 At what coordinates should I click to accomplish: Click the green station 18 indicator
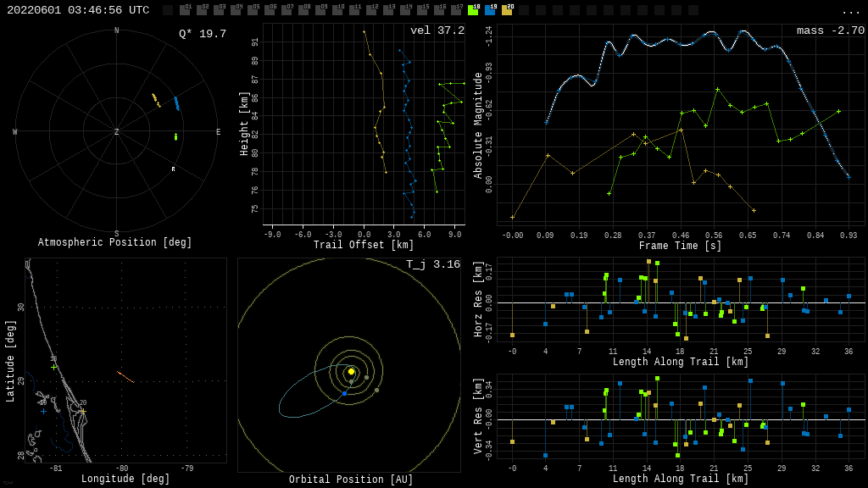tap(473, 10)
